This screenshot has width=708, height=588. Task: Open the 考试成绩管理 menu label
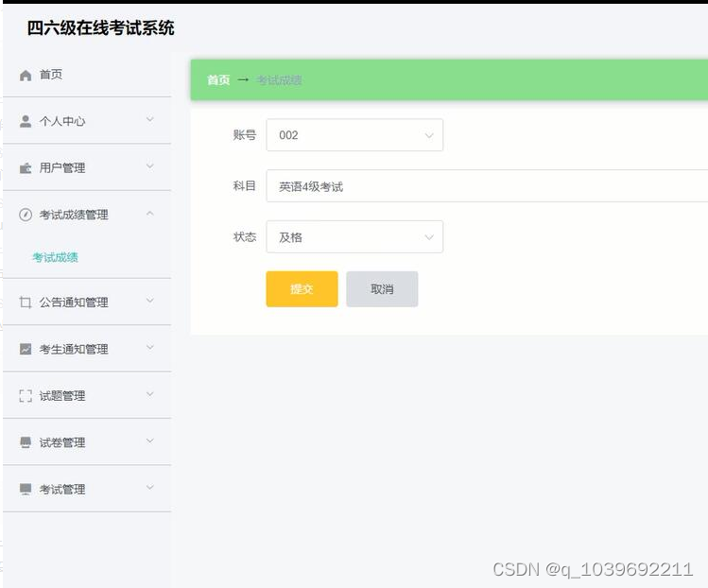click(x=74, y=215)
